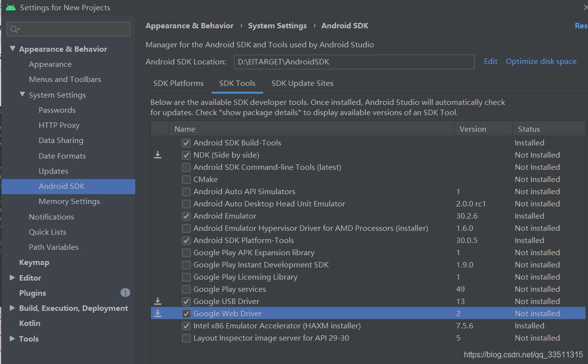Sort table by Status column header
Viewport: 588px width, 364px height.
click(549, 129)
